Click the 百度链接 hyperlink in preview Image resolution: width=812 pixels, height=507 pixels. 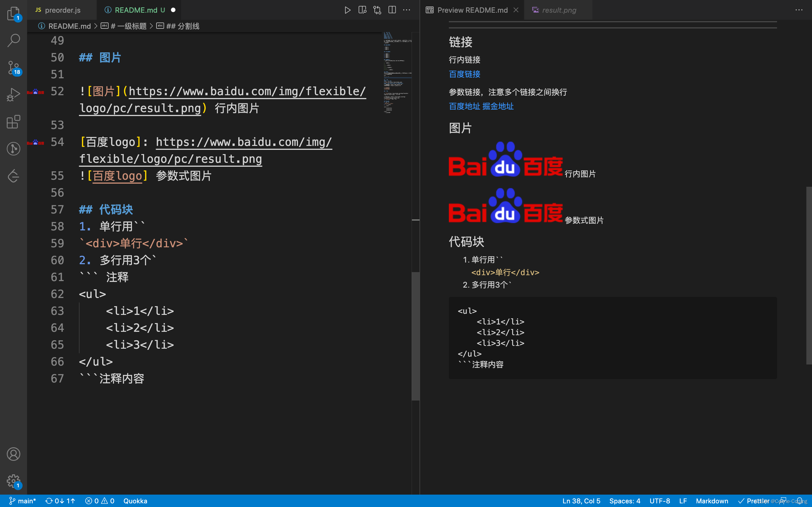(x=464, y=74)
